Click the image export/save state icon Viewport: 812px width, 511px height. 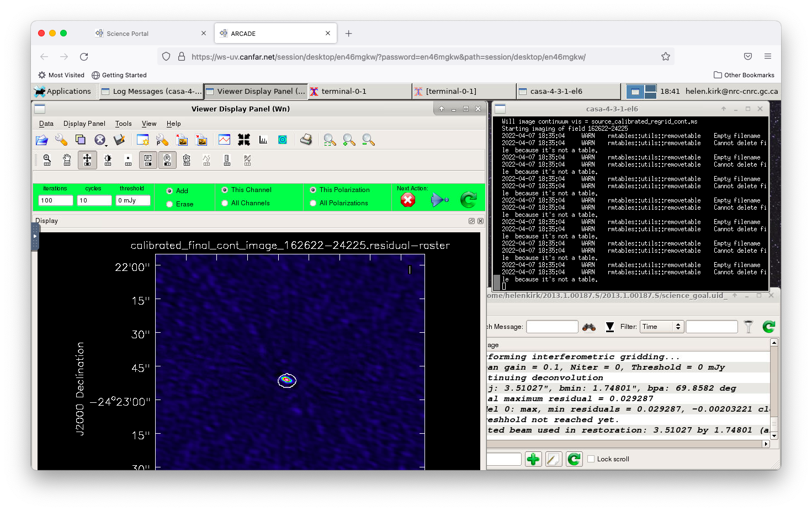(x=201, y=140)
